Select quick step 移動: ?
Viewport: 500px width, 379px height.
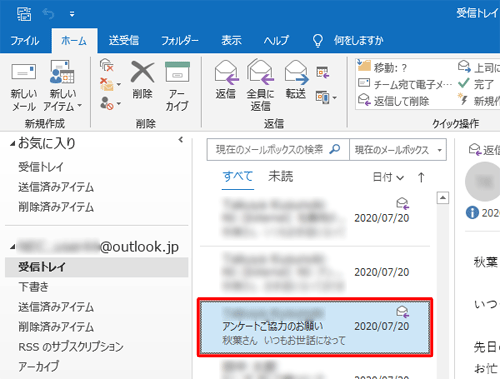point(382,67)
